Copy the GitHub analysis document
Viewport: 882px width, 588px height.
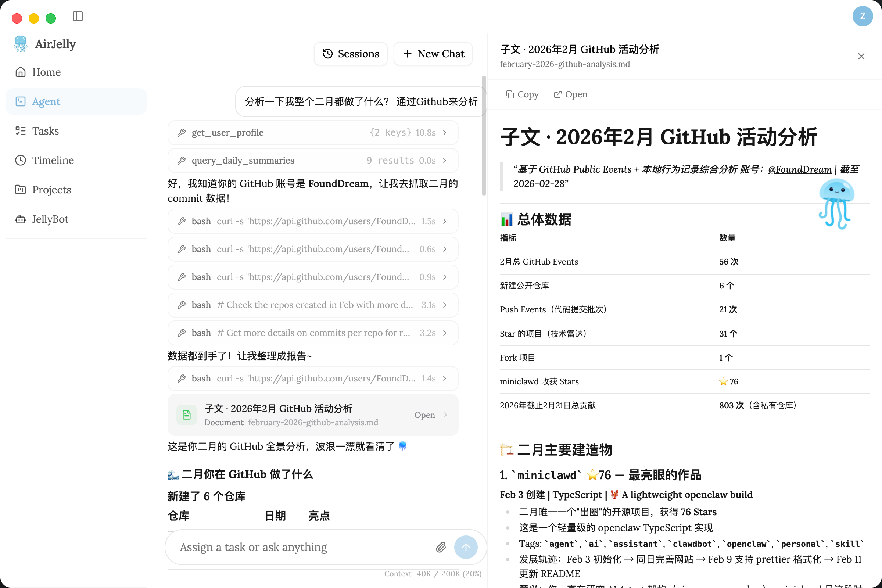(521, 94)
